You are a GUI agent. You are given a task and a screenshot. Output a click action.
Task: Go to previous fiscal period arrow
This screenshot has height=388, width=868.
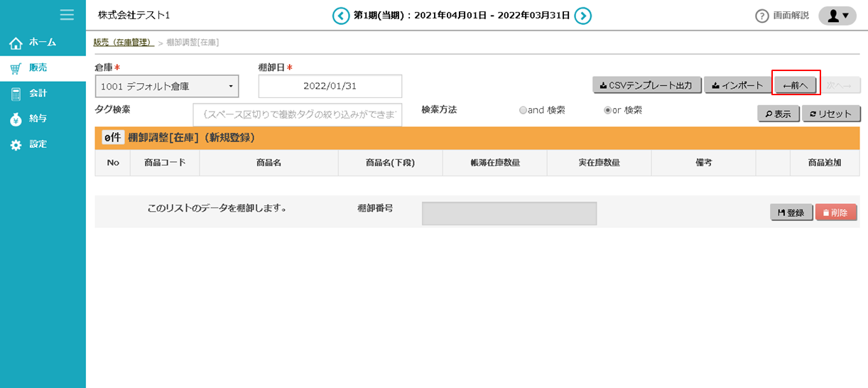(x=341, y=16)
